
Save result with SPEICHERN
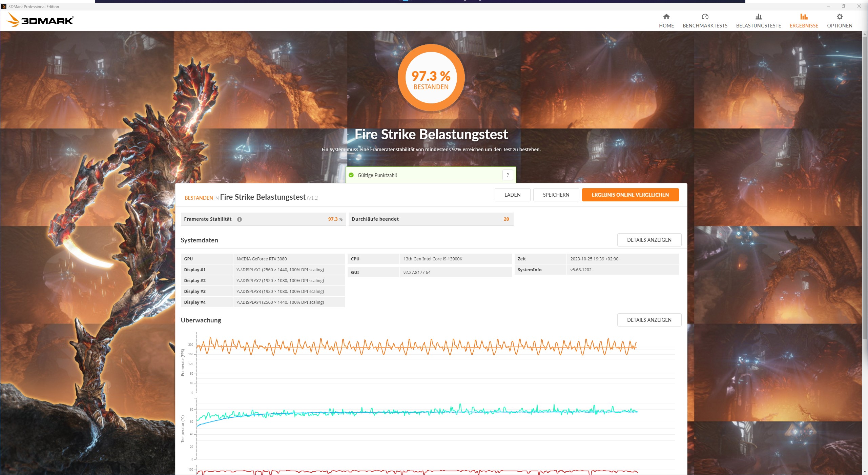click(556, 195)
